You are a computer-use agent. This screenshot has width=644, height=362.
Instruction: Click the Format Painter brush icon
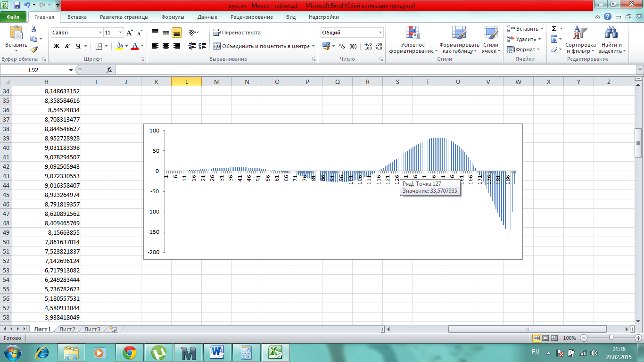(x=34, y=49)
